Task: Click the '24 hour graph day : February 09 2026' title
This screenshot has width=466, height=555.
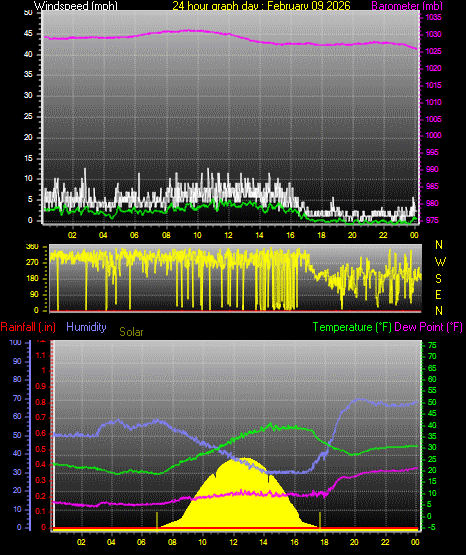Action: click(261, 6)
